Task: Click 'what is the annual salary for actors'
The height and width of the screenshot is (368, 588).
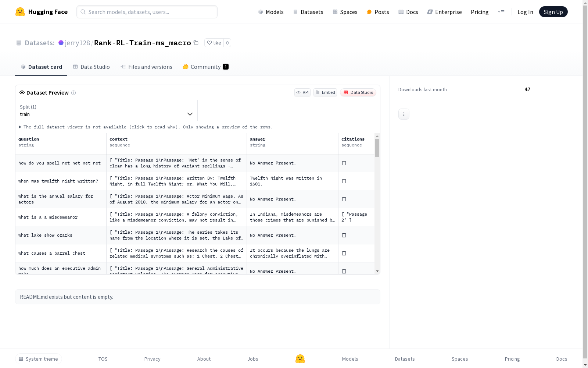Action: pyautogui.click(x=61, y=199)
